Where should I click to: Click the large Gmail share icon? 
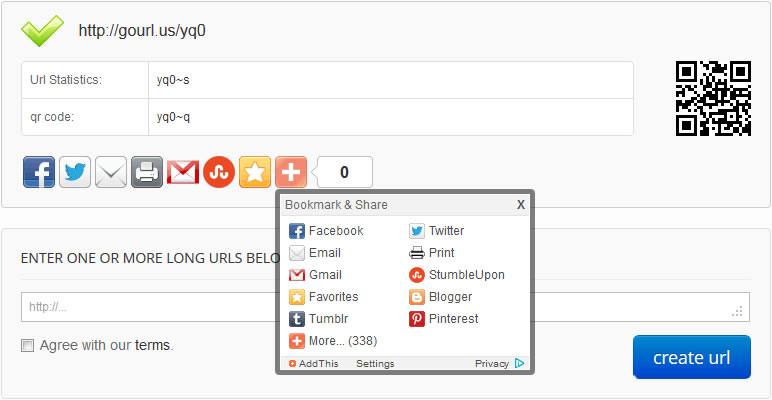pyautogui.click(x=183, y=172)
